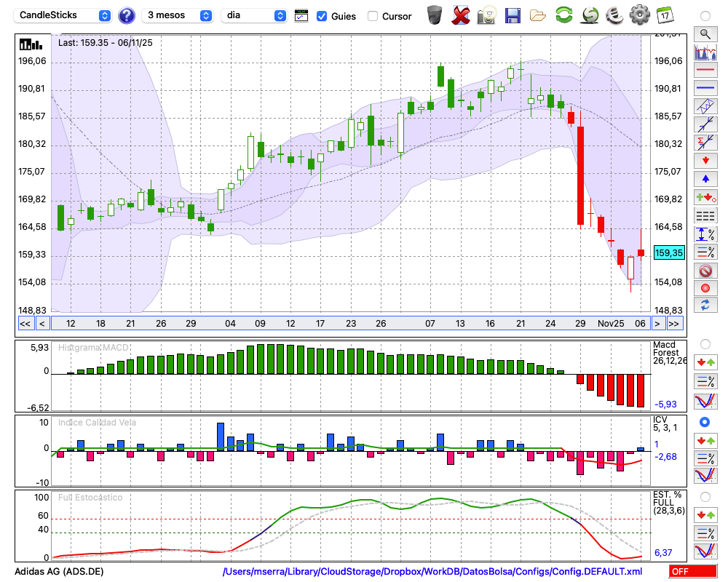
Task: Select the vertical percent measure tool
Action: [705, 234]
